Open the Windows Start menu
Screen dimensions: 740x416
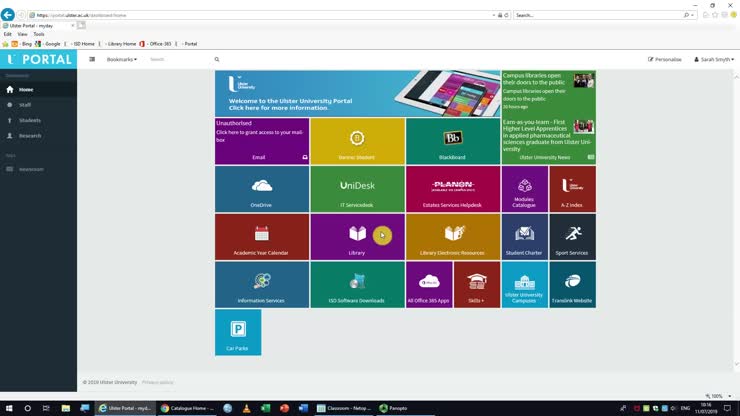point(9,408)
